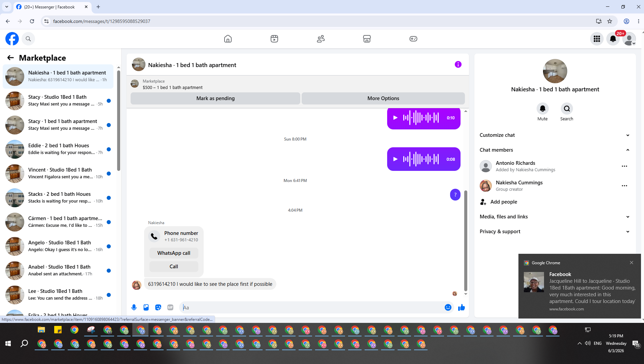Screen dimensions: 644x364
Task: Click More Options button
Action: click(x=383, y=98)
